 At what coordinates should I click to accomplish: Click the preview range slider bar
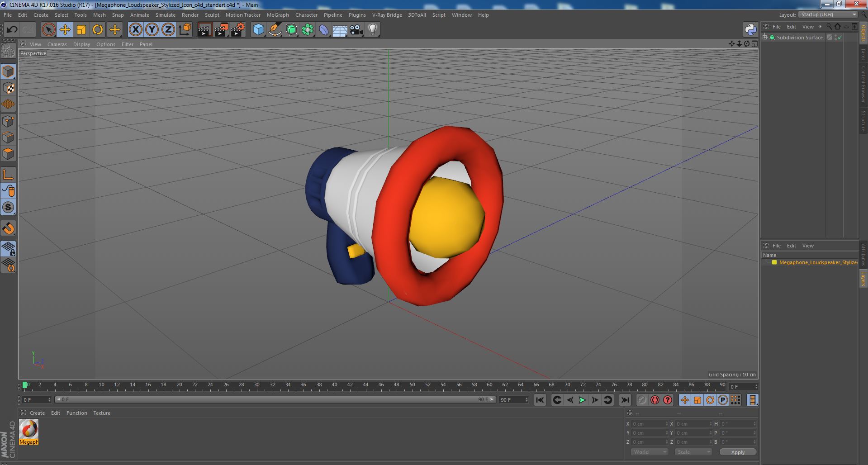click(x=275, y=399)
